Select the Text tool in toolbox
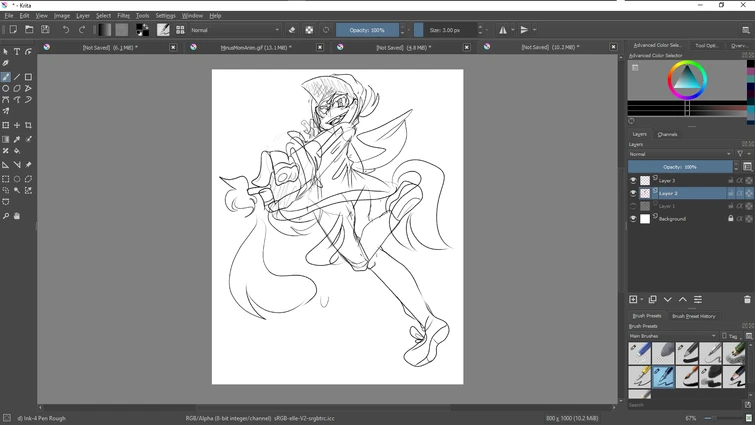 tap(17, 52)
